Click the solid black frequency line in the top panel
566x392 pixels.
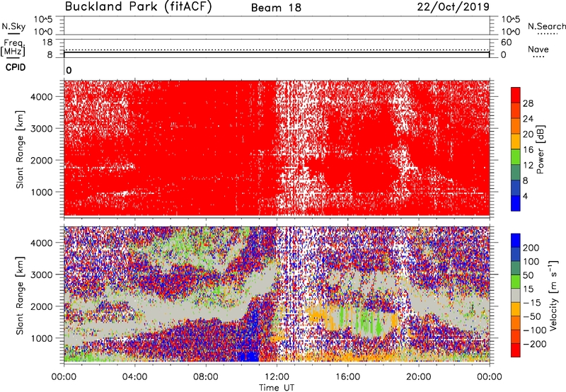[x=277, y=52]
